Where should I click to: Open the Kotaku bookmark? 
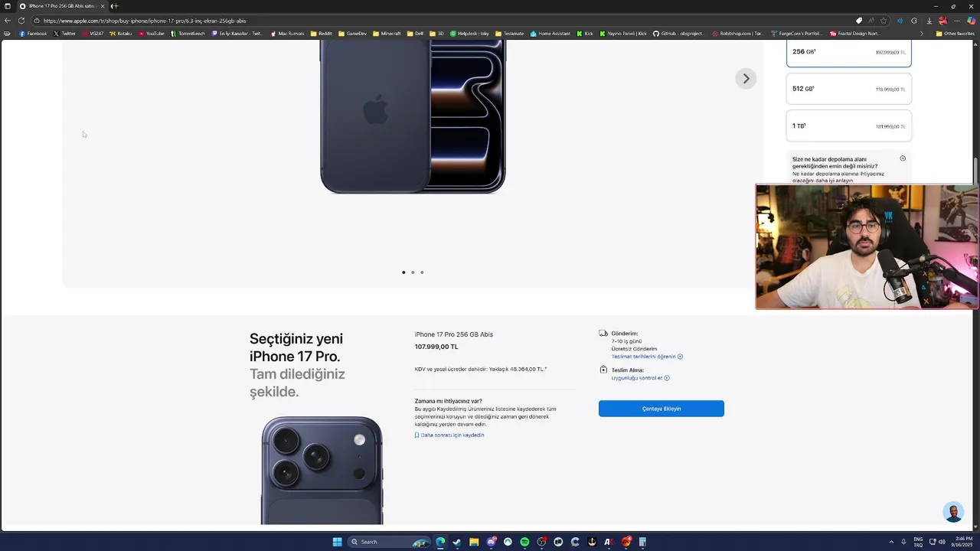[x=121, y=34]
